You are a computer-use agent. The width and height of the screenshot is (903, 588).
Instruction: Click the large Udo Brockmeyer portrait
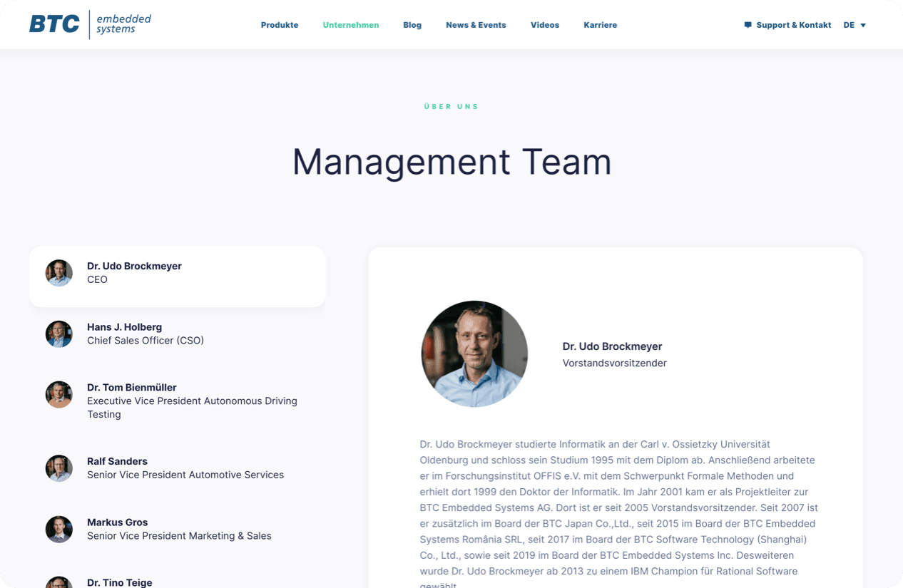point(474,354)
